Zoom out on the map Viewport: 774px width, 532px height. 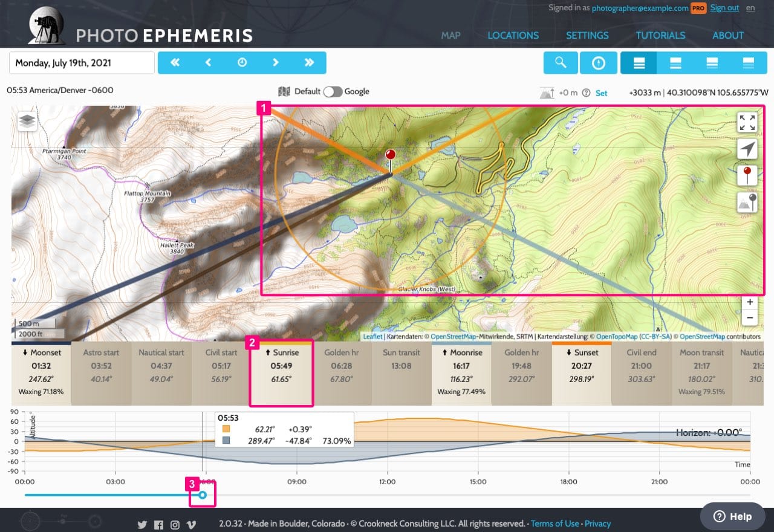pyautogui.click(x=750, y=317)
